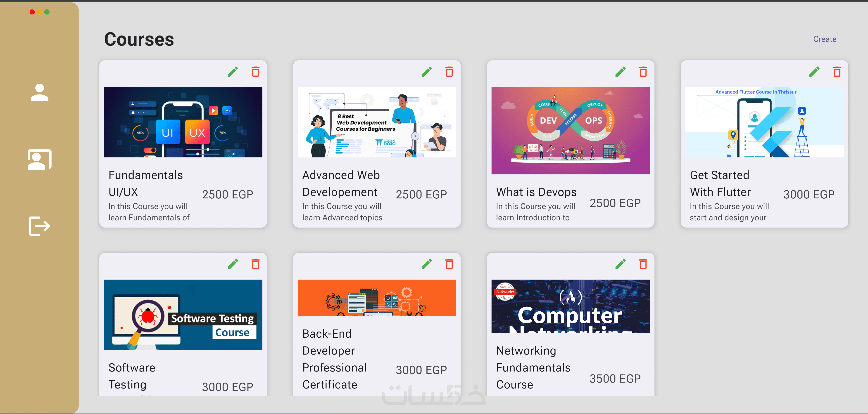This screenshot has width=868, height=414.
Task: Edit the Advanced Web Developement course
Action: tap(427, 72)
